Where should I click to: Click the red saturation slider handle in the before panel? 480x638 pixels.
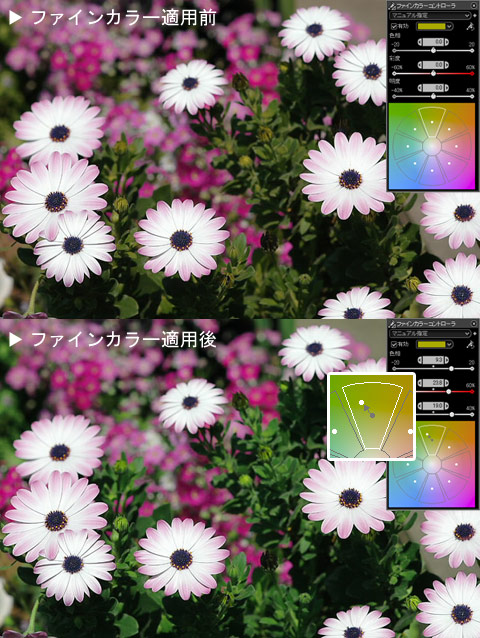[x=434, y=74]
